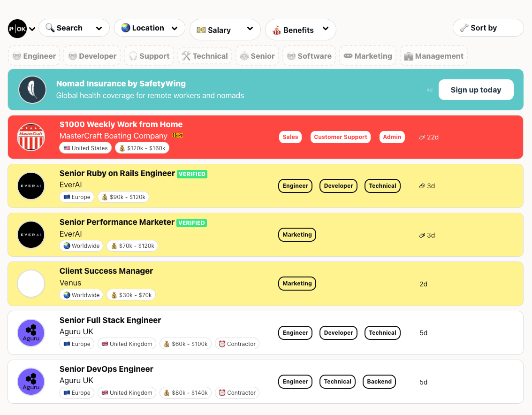
Task: Click Europe badge on DevOps Engineer job
Action: pyautogui.click(x=77, y=392)
